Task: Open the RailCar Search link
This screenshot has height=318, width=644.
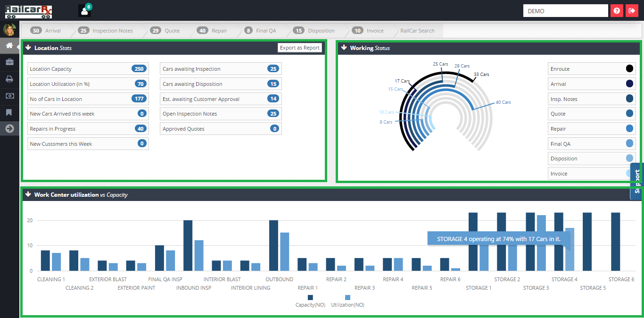Action: 417,31
